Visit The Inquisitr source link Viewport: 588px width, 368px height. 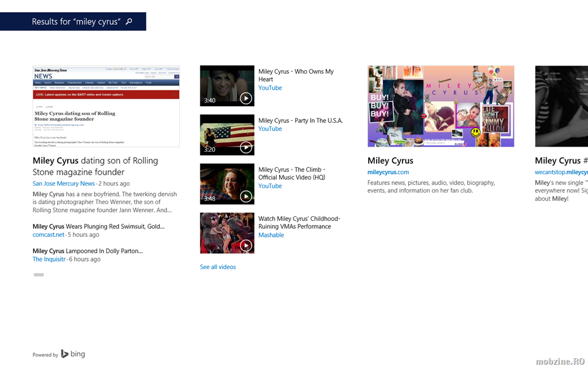[x=49, y=259]
